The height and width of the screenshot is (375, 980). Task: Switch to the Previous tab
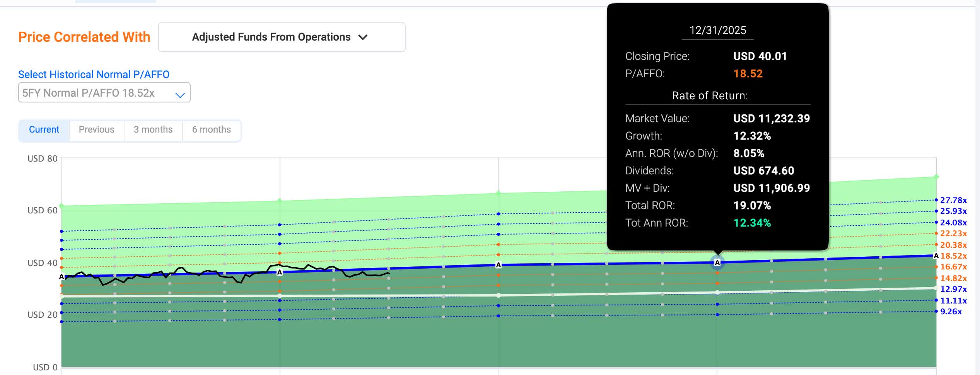coord(96,130)
